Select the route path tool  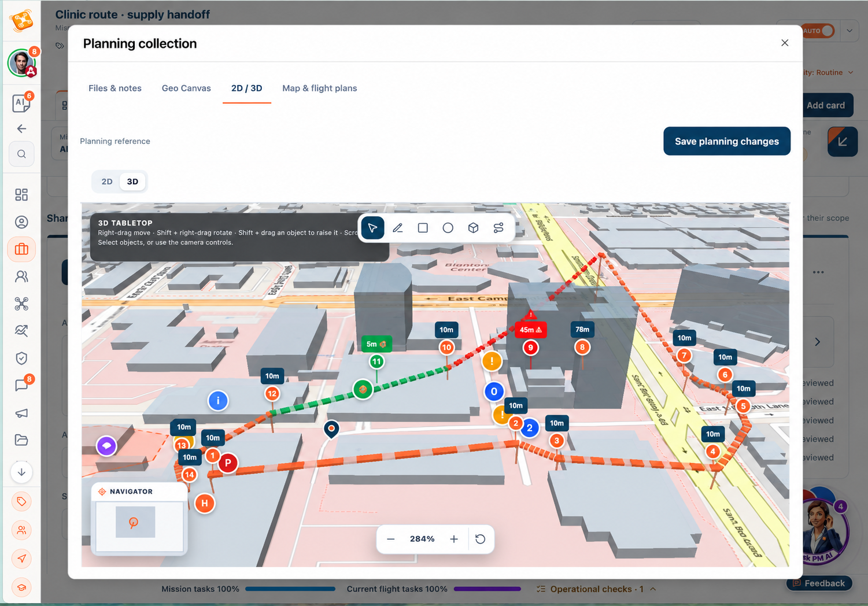tap(498, 228)
